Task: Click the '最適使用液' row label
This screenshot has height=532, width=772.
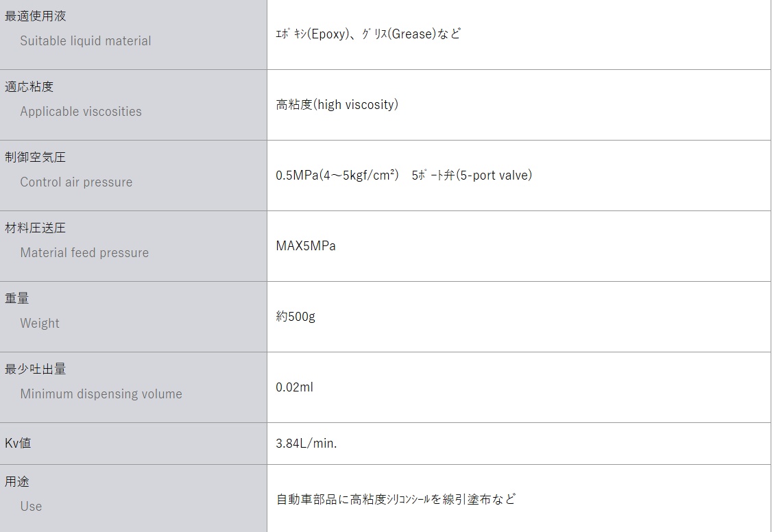Action: coord(36,16)
